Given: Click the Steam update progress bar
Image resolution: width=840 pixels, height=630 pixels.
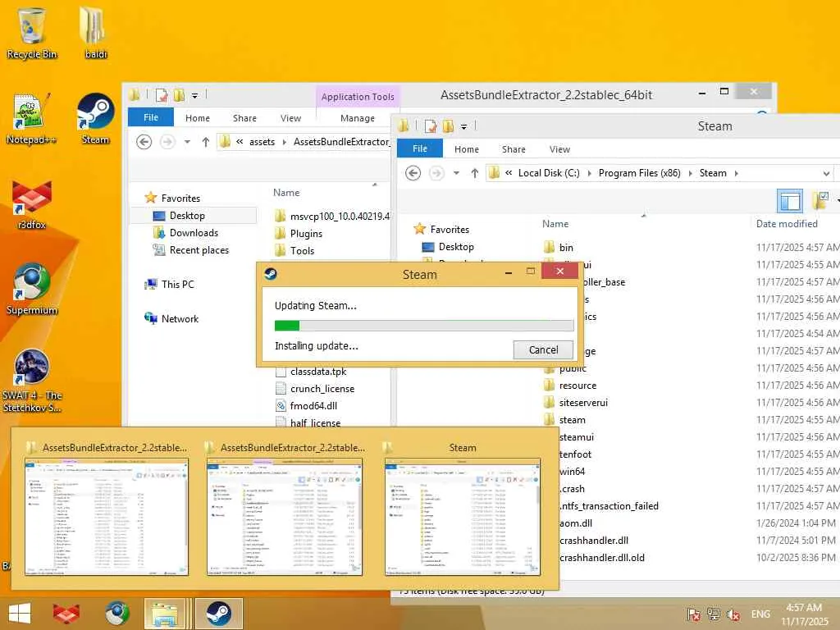Looking at the screenshot, I should [424, 325].
